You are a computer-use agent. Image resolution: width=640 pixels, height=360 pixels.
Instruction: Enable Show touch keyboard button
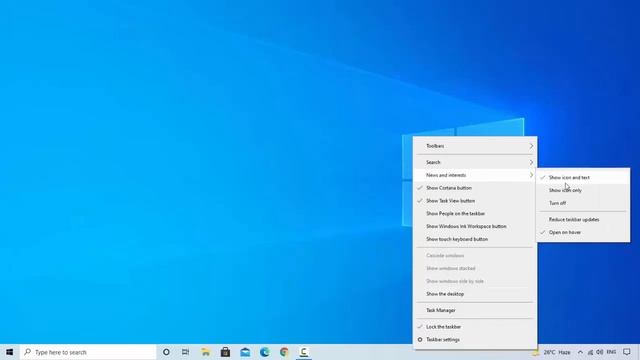[x=475, y=239]
